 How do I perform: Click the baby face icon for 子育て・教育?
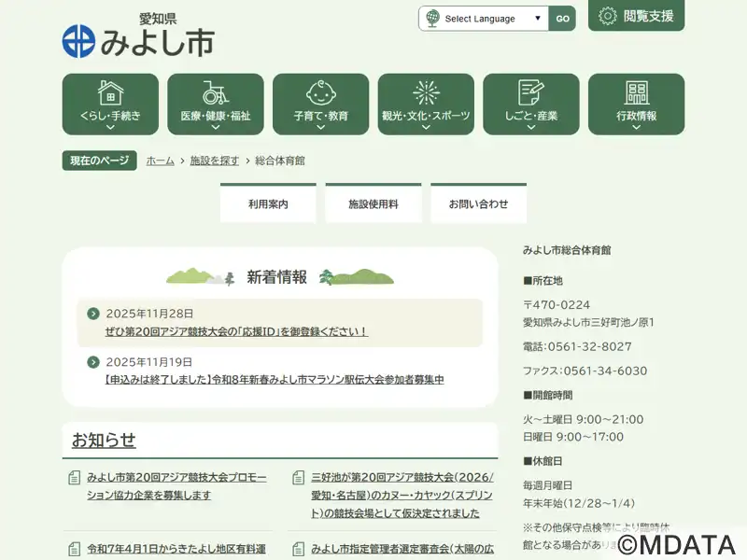pos(320,92)
